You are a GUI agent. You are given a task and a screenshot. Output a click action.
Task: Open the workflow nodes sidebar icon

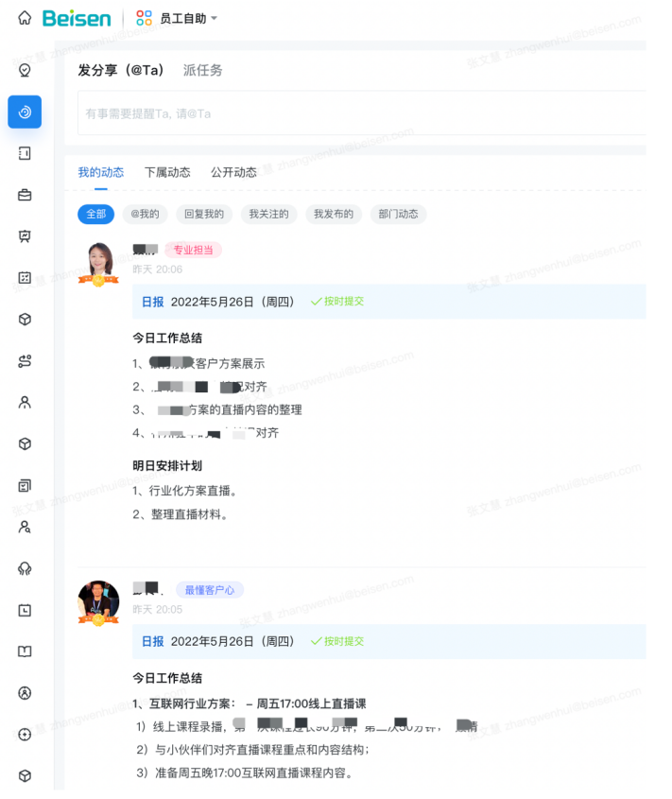[25, 361]
